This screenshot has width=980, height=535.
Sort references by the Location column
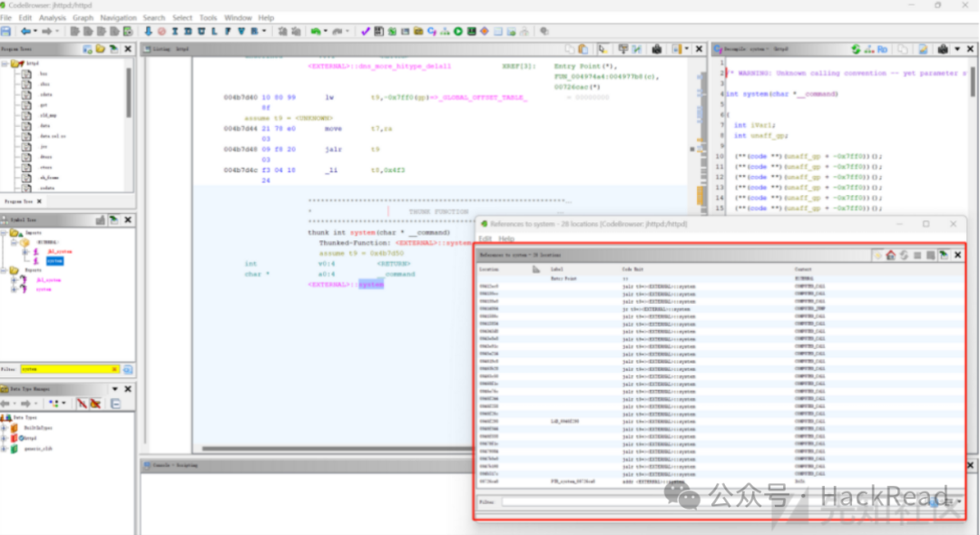(x=489, y=269)
